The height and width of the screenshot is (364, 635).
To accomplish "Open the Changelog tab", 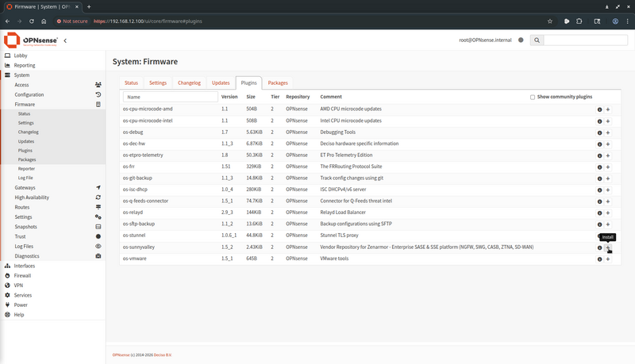I will [189, 82].
